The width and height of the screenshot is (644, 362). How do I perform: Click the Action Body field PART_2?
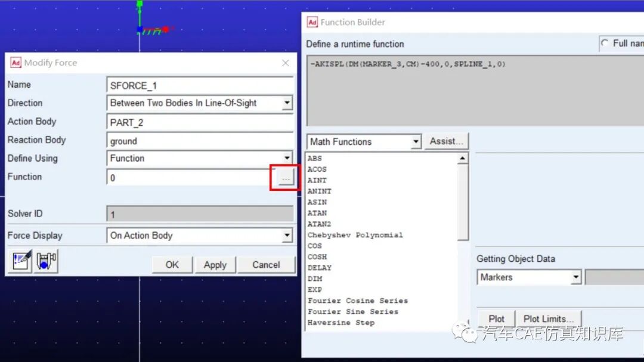pyautogui.click(x=200, y=122)
